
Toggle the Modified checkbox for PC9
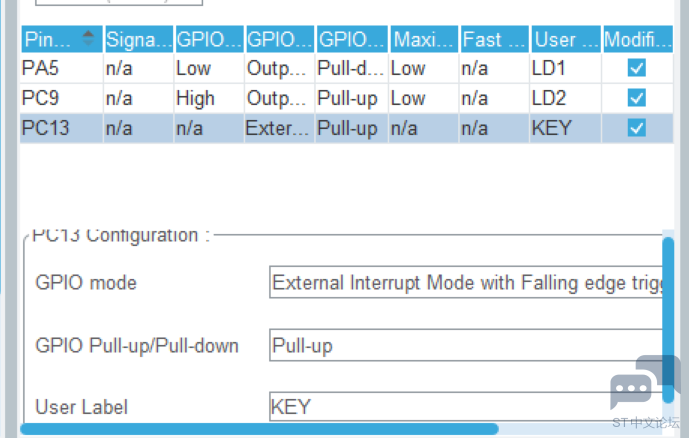pyautogui.click(x=637, y=98)
